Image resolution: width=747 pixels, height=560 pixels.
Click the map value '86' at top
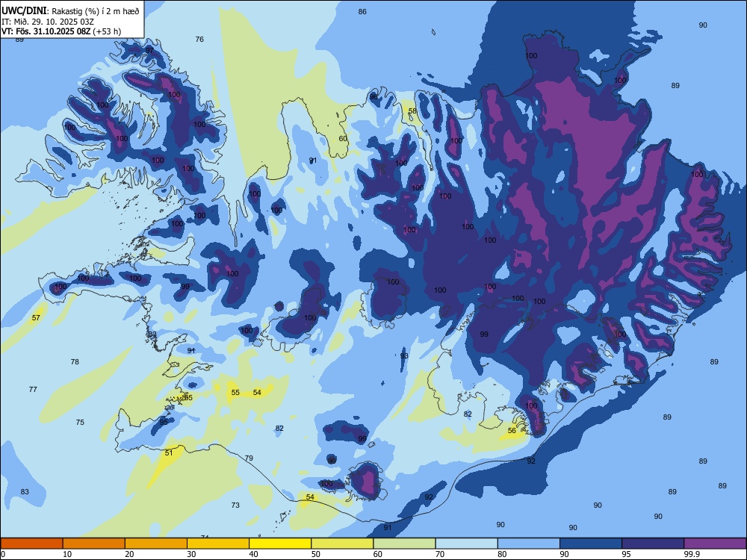(x=362, y=11)
